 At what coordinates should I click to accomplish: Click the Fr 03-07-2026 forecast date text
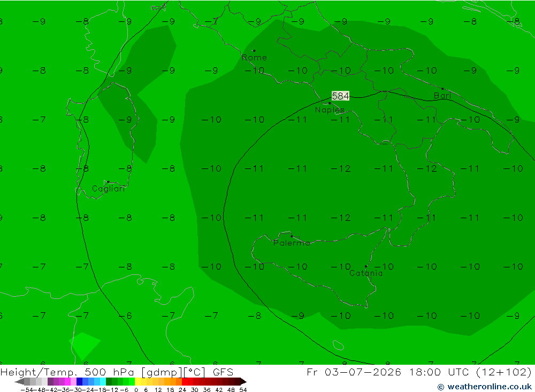point(354,372)
